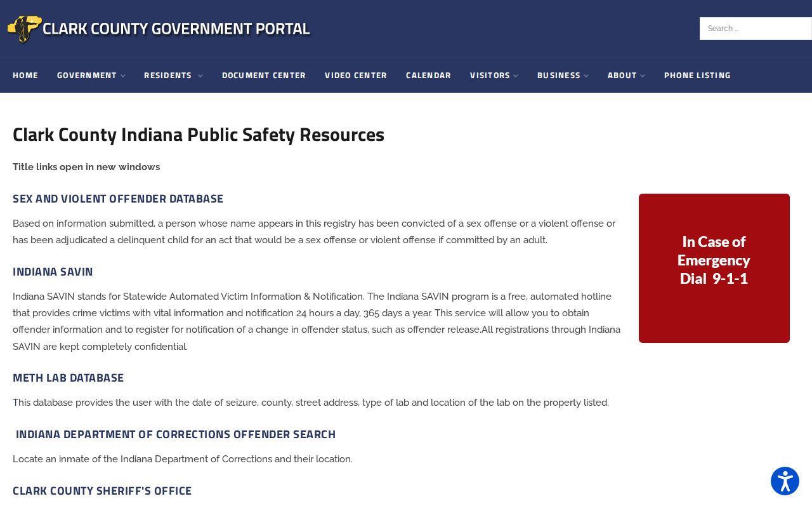Visit Indiana Department of Corrections Offender Search
This screenshot has width=812, height=508.
pos(176,434)
